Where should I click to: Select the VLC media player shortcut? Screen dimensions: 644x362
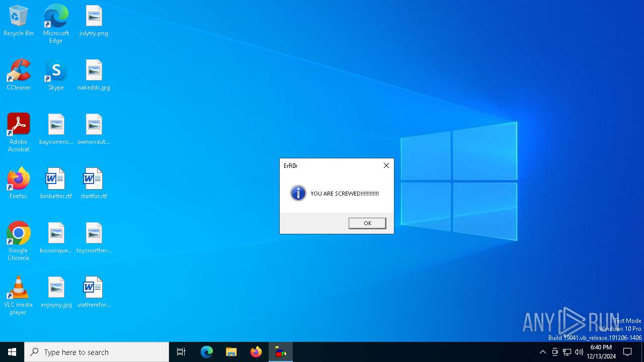(19, 296)
